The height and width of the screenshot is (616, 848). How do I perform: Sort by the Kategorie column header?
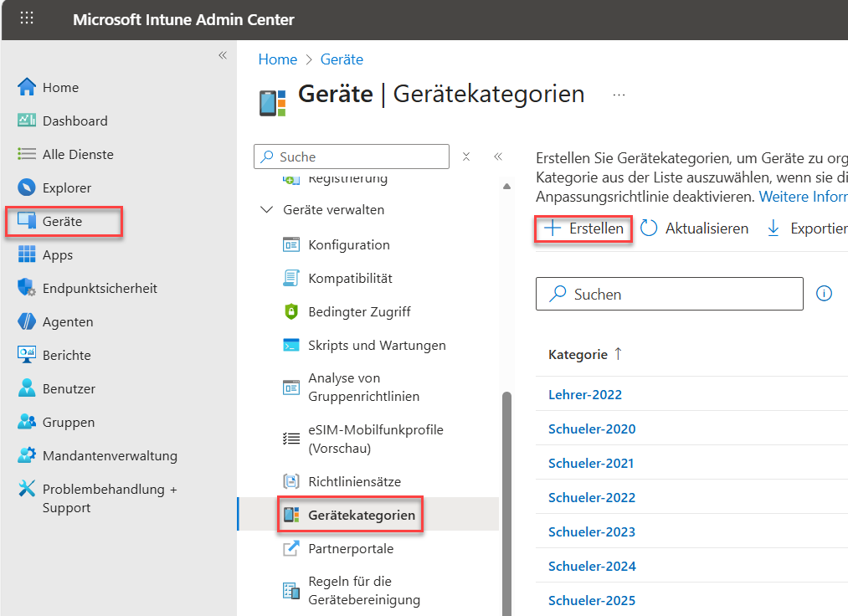pos(578,354)
